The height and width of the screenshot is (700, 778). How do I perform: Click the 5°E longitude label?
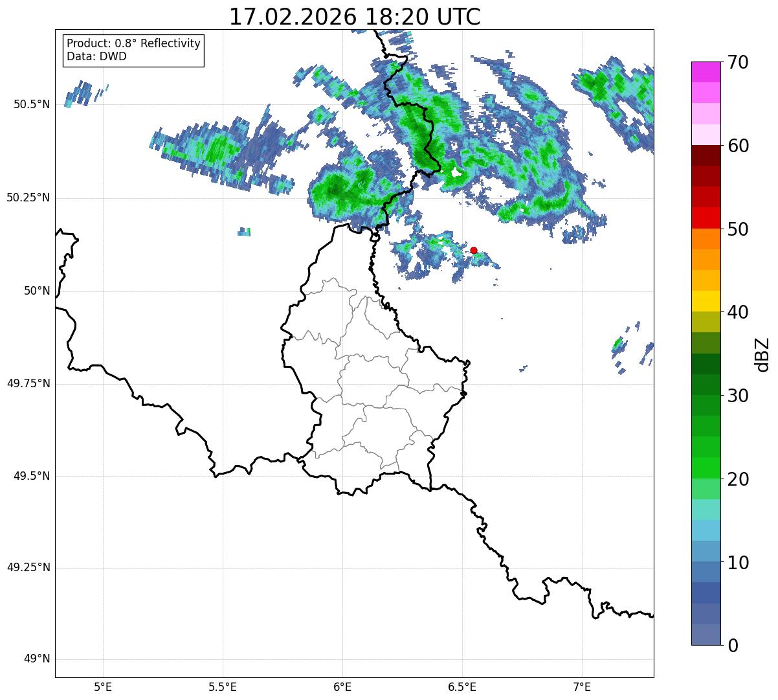point(103,687)
